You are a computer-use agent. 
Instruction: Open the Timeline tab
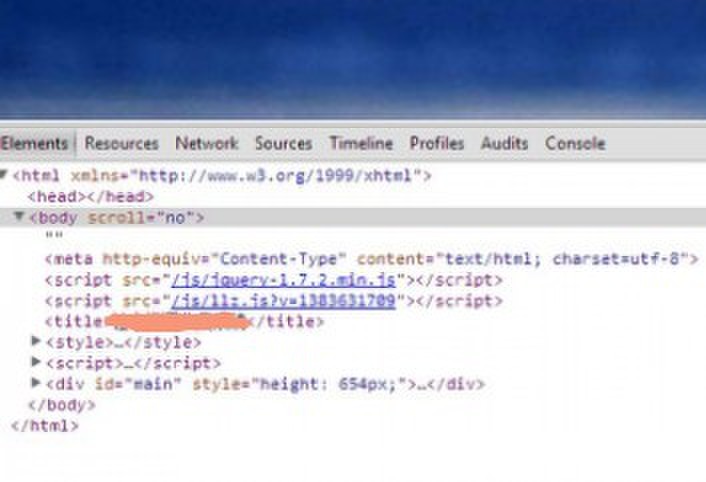[361, 144]
